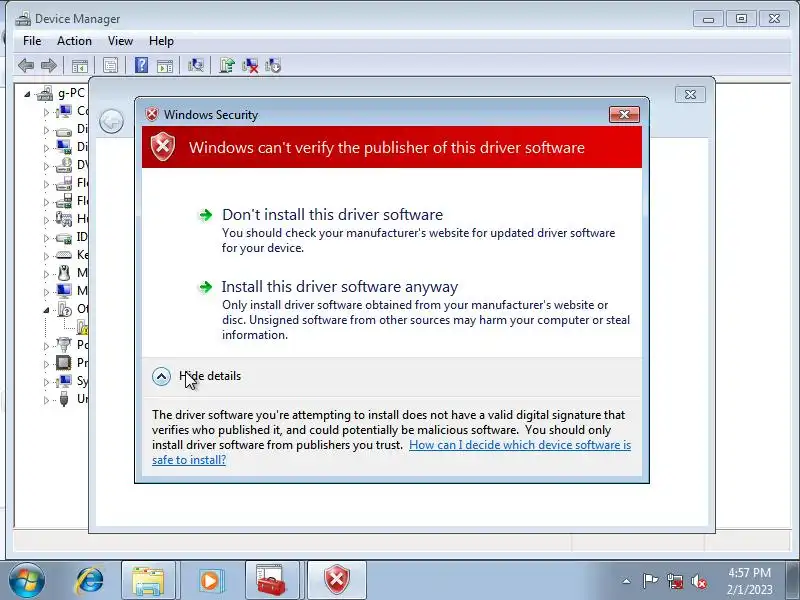Scan for hardware changes toolbar icon
The image size is (800, 600).
pyautogui.click(x=196, y=65)
